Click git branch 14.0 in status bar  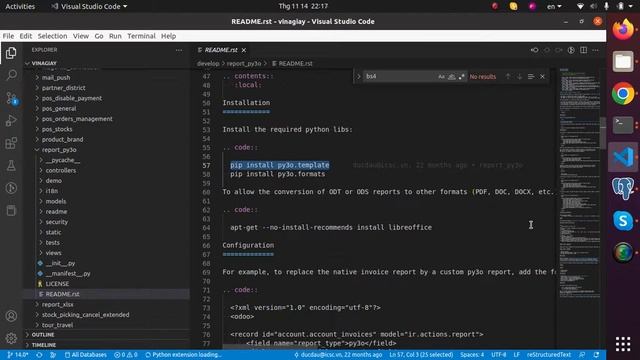(x=18, y=355)
